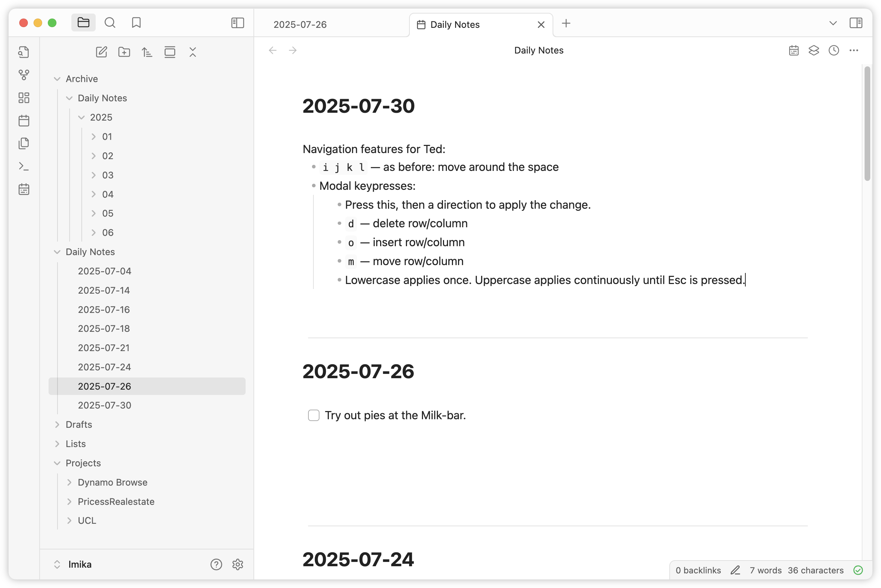Click the pencil editing mode icon in status bar
Image resolution: width=881 pixels, height=588 pixels.
(x=735, y=571)
